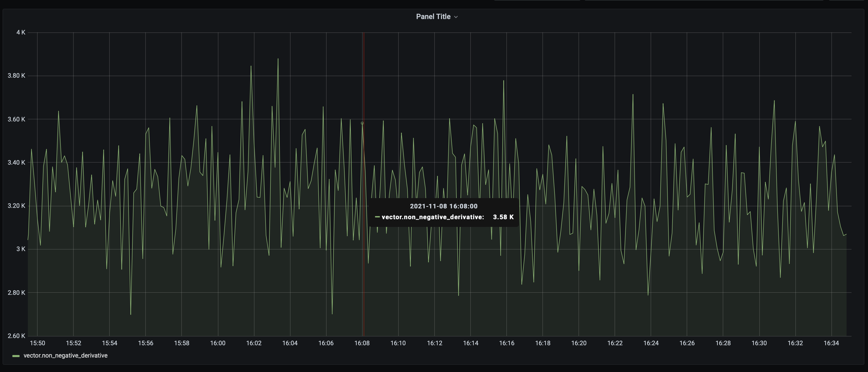Click the highlighted data point at 16:08
The image size is (868, 372).
pos(362,123)
